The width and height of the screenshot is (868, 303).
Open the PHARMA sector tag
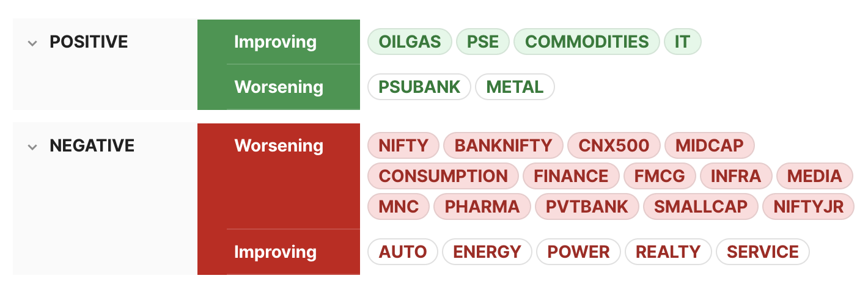(x=482, y=206)
